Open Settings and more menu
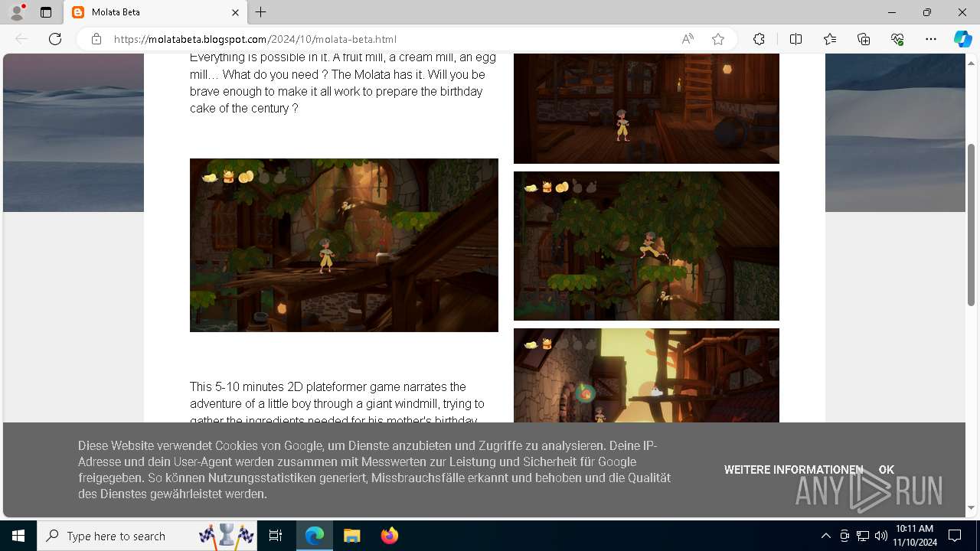The width and height of the screenshot is (980, 551). [931, 39]
